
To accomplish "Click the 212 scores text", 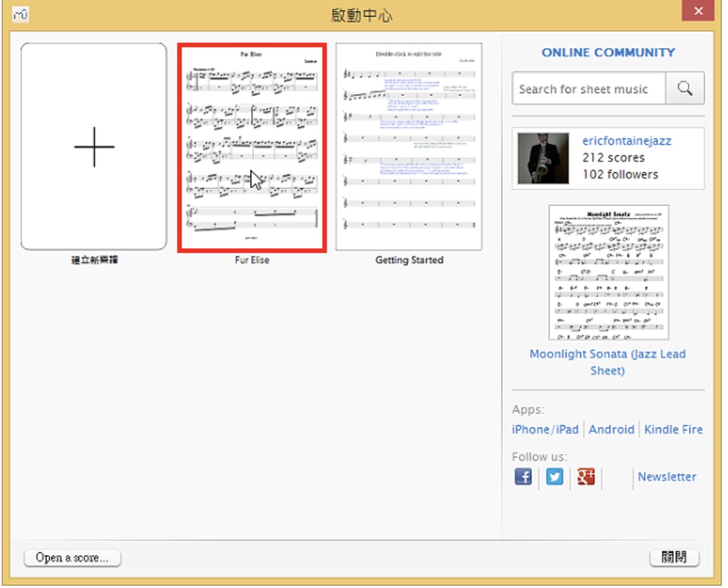I will point(613,158).
